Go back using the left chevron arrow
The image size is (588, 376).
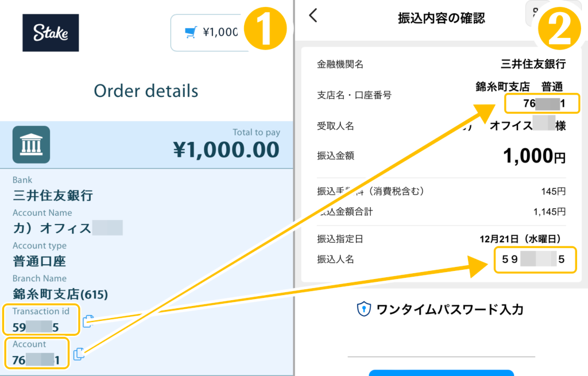(x=314, y=15)
